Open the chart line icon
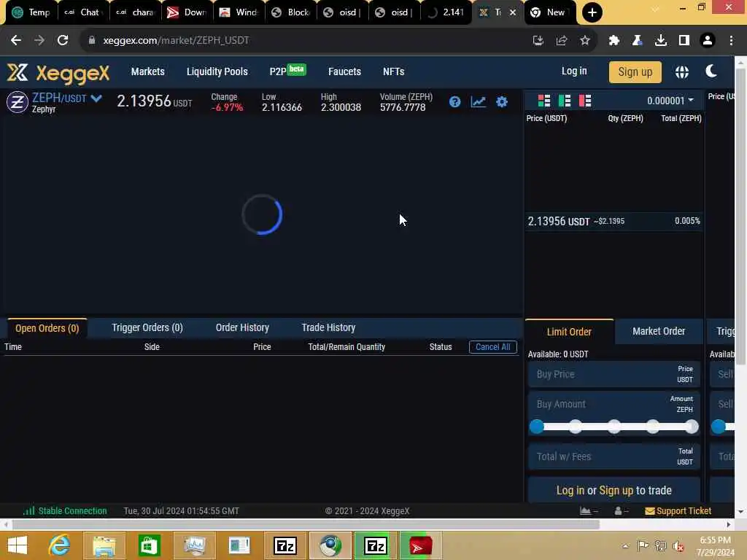Screen dimensions: 747x560 coord(479,101)
